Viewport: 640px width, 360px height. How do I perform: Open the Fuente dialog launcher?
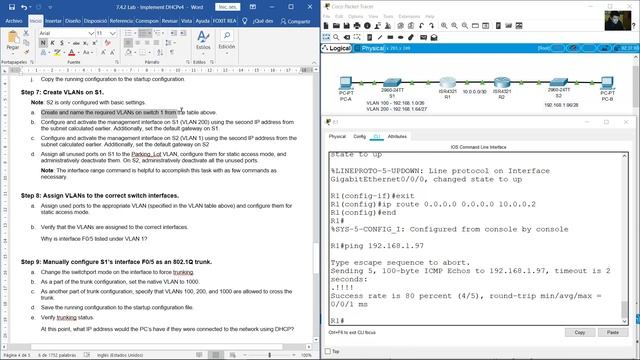tap(117, 62)
